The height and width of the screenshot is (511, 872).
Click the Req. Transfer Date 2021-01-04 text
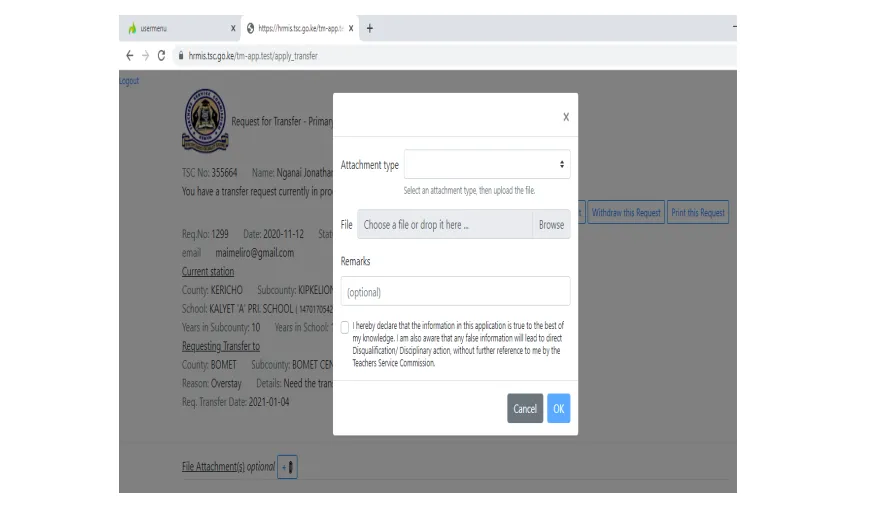point(236,402)
